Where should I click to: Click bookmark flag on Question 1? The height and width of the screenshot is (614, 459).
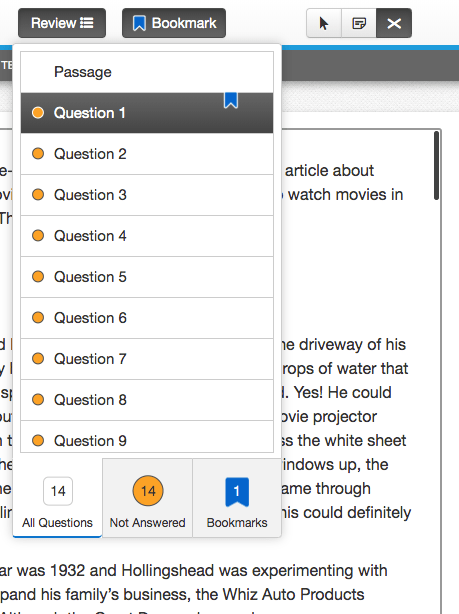231,100
